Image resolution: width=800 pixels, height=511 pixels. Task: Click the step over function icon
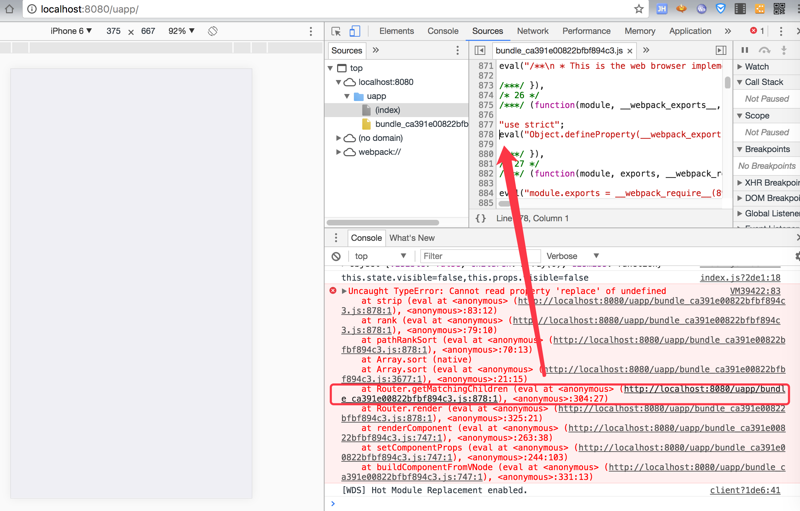tap(764, 50)
